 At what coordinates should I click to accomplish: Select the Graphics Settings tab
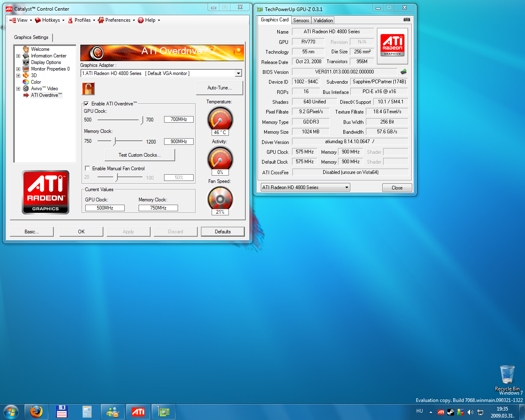pyautogui.click(x=31, y=37)
